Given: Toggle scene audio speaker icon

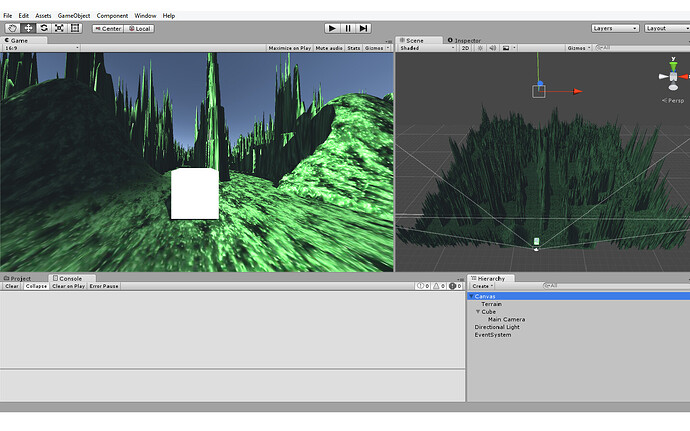Looking at the screenshot, I should pos(493,48).
